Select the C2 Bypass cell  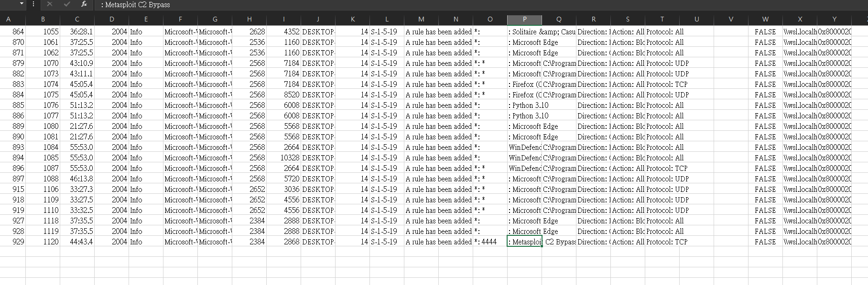click(559, 242)
